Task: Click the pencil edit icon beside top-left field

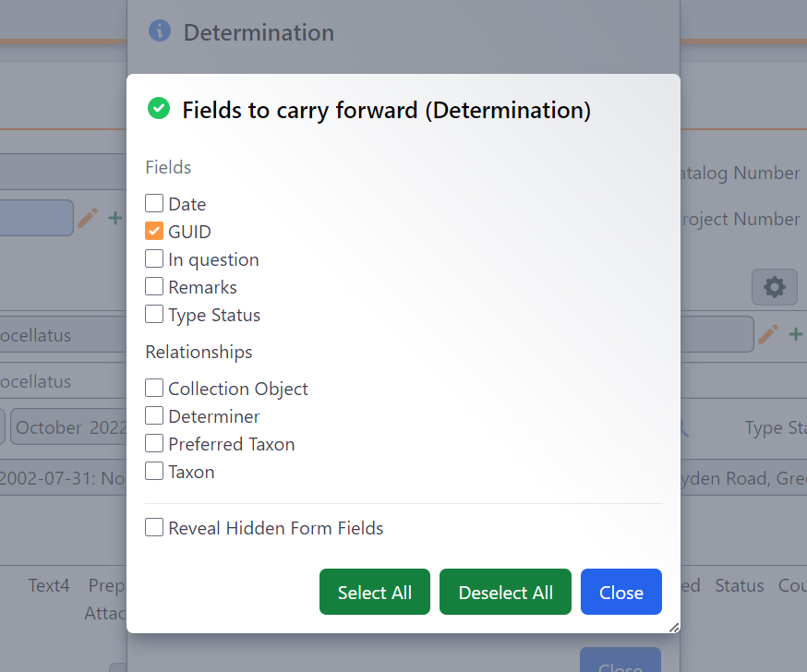Action: tap(88, 217)
